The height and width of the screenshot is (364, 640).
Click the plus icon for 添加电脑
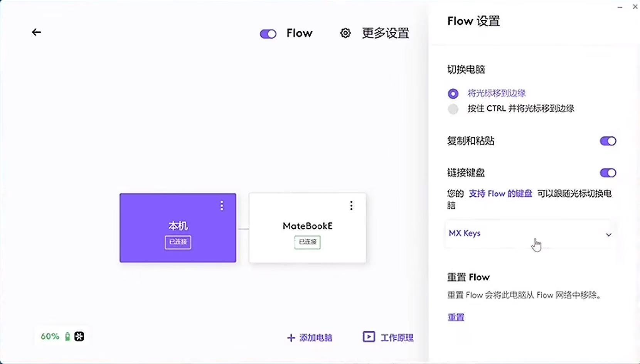pos(291,338)
